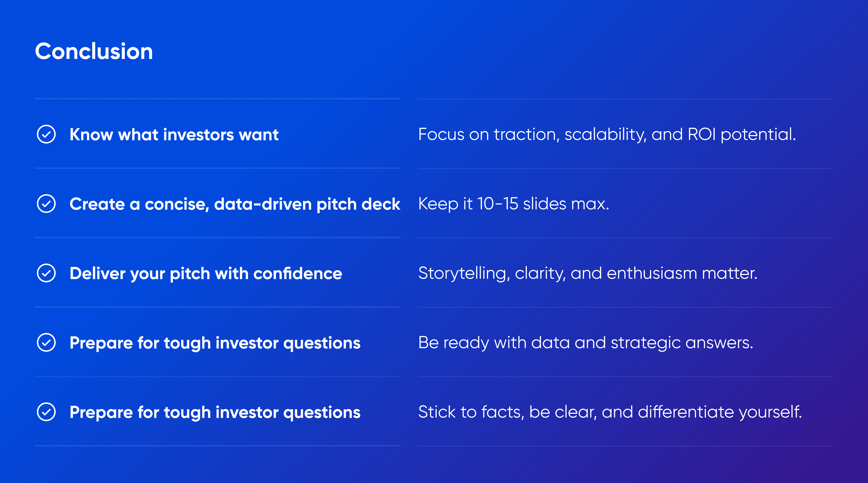
Task: Select the first Prepare for tough investor questions heading
Action: tap(215, 343)
